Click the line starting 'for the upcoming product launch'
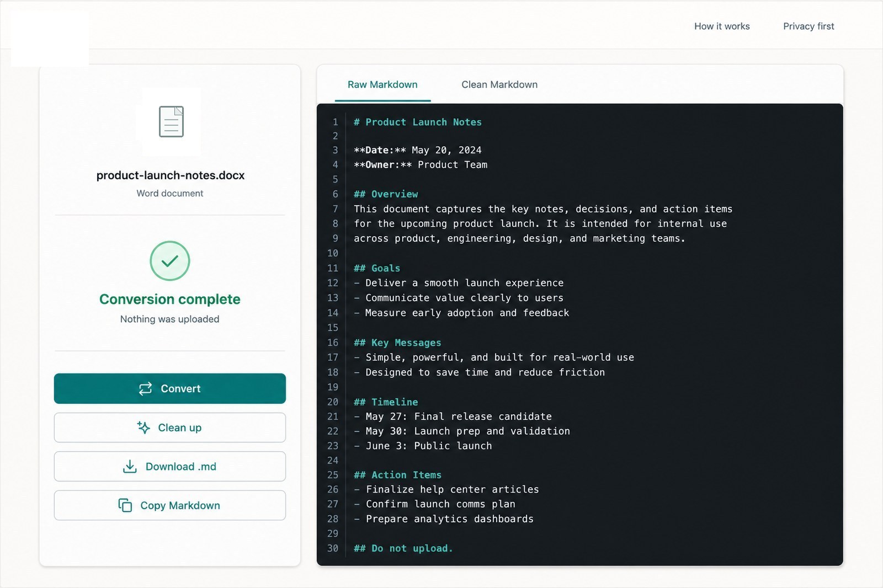 (x=540, y=224)
